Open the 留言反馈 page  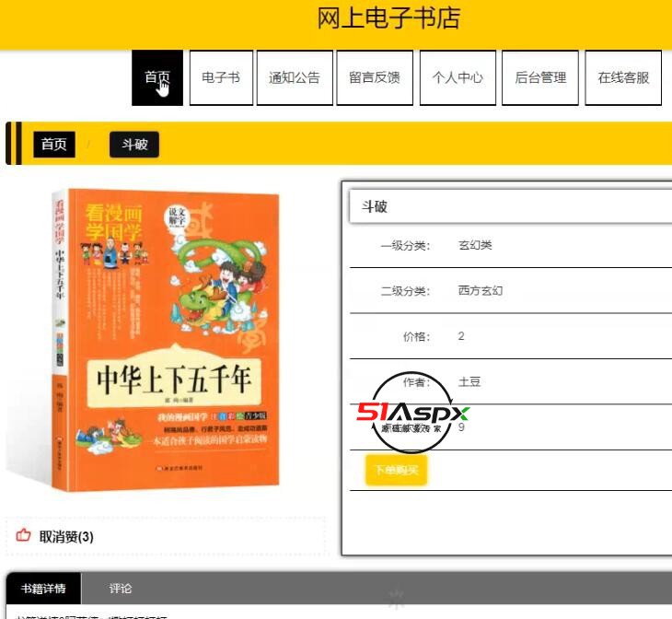(x=375, y=77)
